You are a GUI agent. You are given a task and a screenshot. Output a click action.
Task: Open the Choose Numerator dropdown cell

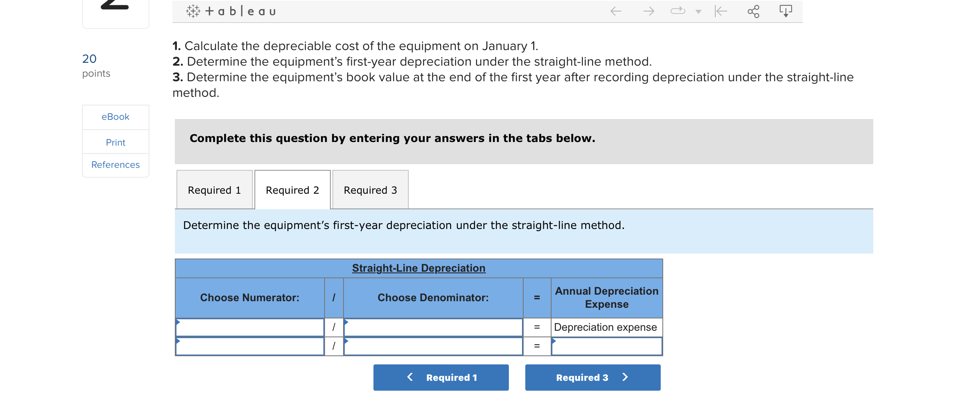[250, 327]
